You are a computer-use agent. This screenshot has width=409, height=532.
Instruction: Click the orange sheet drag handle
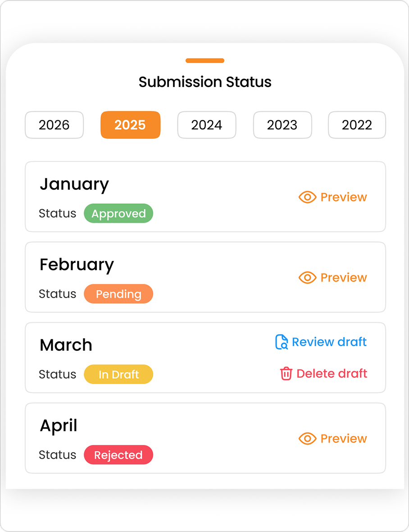point(205,61)
